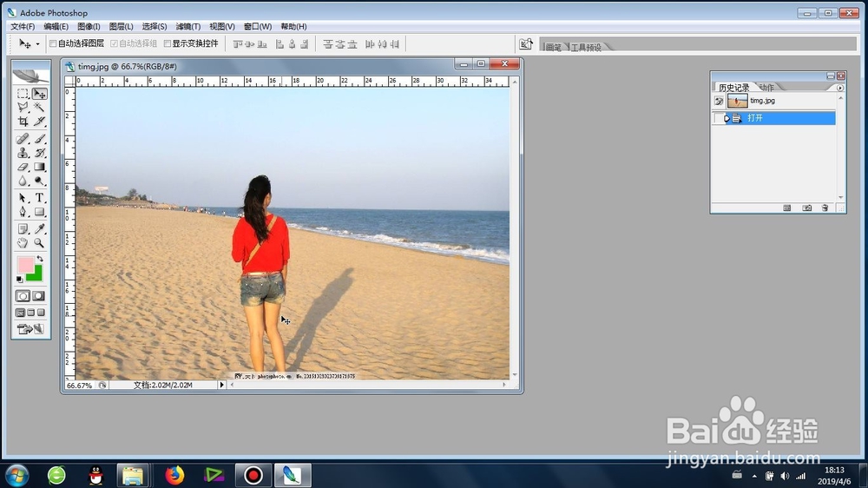Jump to ImageReady button in toolbox
This screenshot has width=868, height=488.
click(x=30, y=329)
